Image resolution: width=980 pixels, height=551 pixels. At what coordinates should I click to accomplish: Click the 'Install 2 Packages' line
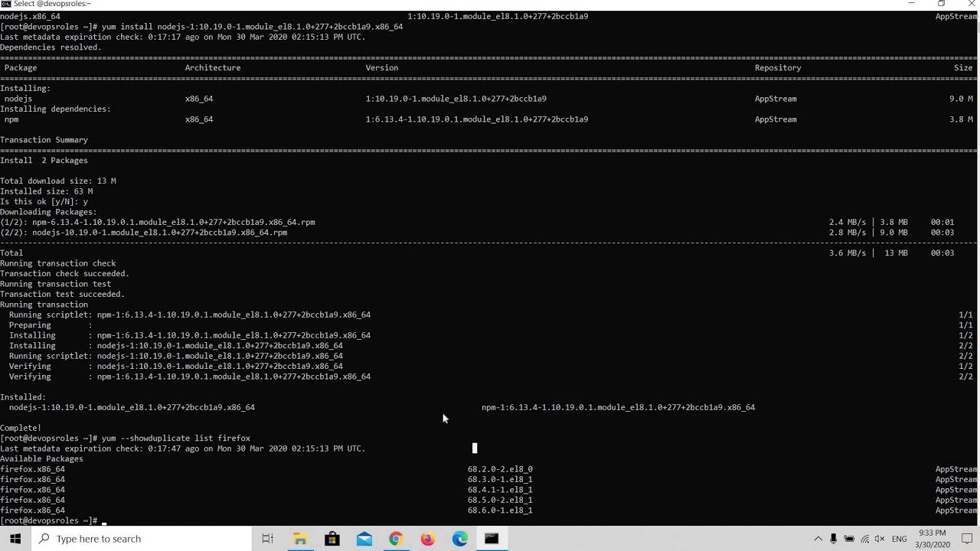(x=44, y=161)
